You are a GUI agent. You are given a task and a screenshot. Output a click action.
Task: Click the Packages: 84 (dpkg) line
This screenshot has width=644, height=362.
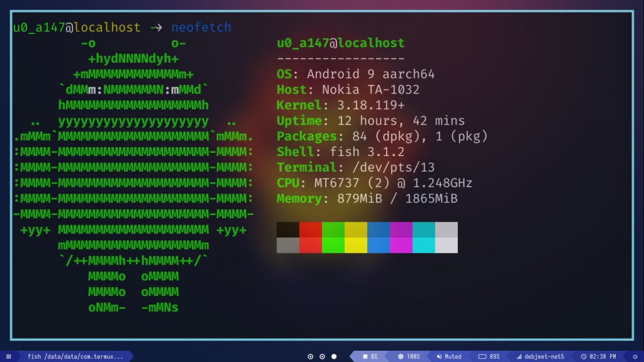[382, 136]
